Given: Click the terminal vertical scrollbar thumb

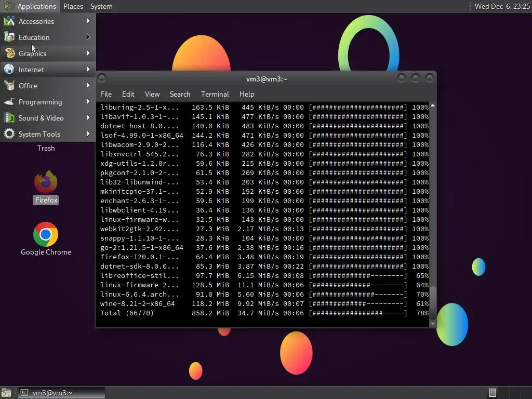Looking at the screenshot, I should (x=433, y=303).
